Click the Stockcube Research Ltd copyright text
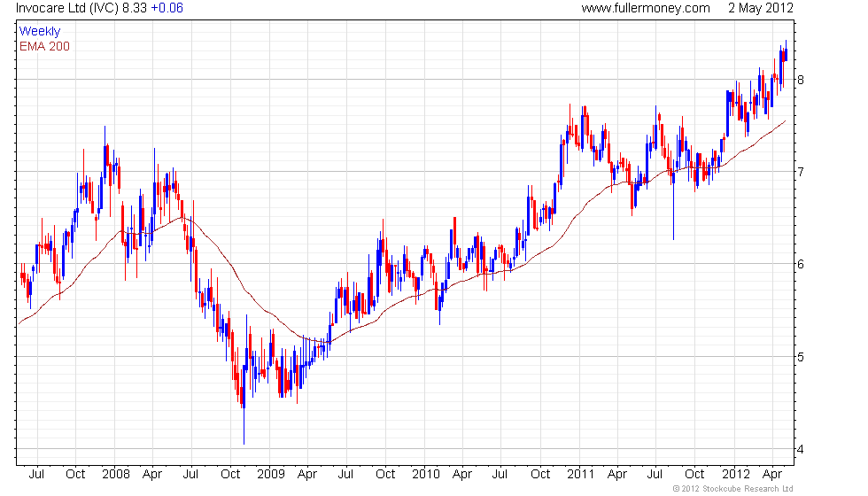The width and height of the screenshot is (868, 496). (733, 489)
